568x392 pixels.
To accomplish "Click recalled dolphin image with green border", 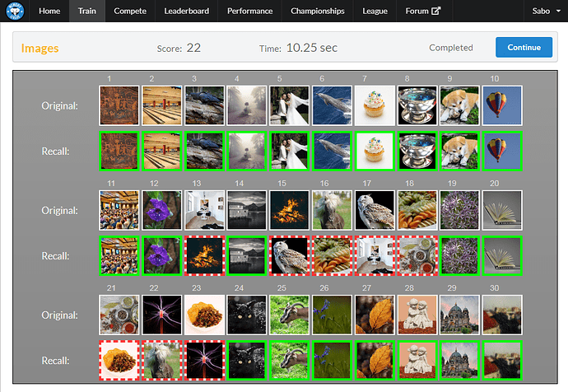I will (332, 151).
